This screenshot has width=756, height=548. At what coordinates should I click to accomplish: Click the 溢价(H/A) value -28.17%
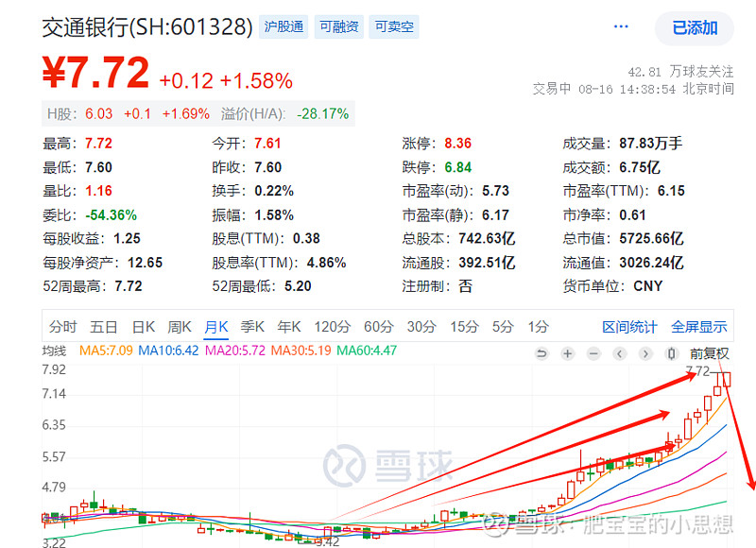point(322,113)
